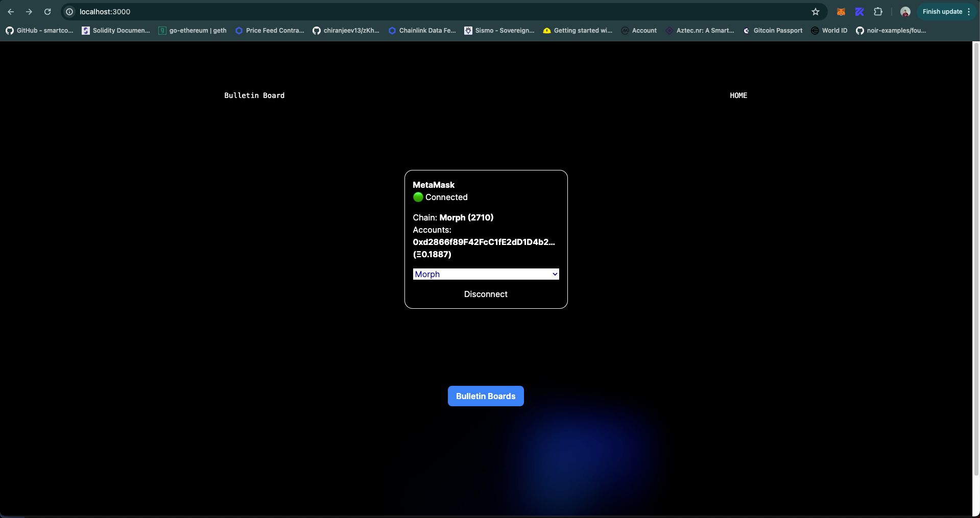Expand the Morph network dropdown
The width and height of the screenshot is (980, 518).
486,274
